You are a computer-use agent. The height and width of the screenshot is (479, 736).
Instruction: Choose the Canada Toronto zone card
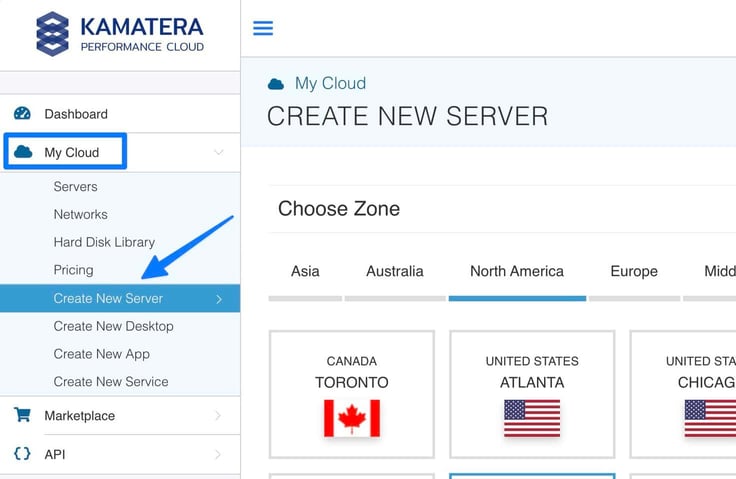[x=352, y=394]
